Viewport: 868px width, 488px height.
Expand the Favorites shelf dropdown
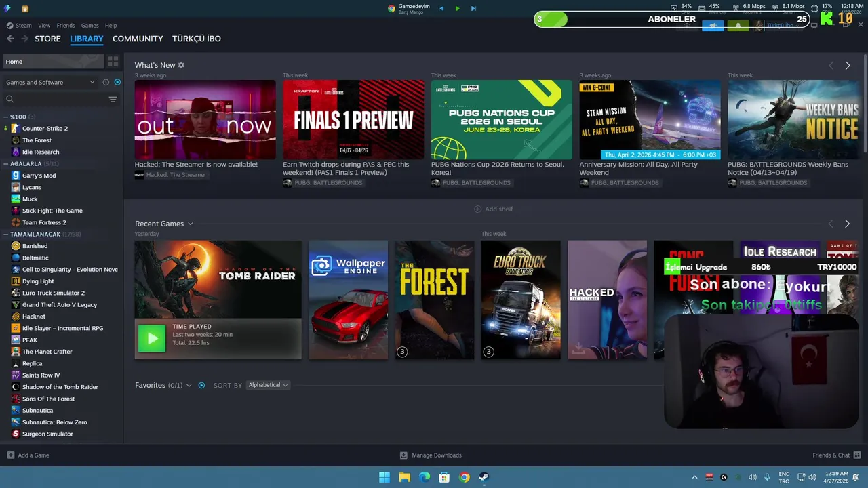[x=189, y=385]
